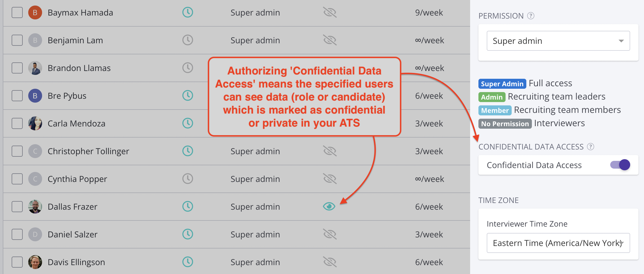Select the checkbox for Bre Pybus
Viewport: 644px width, 274px height.
point(17,96)
